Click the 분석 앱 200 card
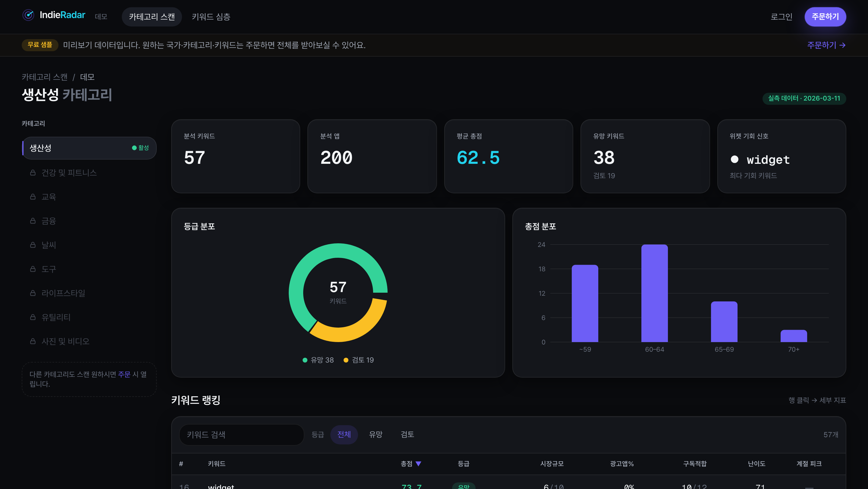Viewport: 868px width, 489px height. [372, 156]
